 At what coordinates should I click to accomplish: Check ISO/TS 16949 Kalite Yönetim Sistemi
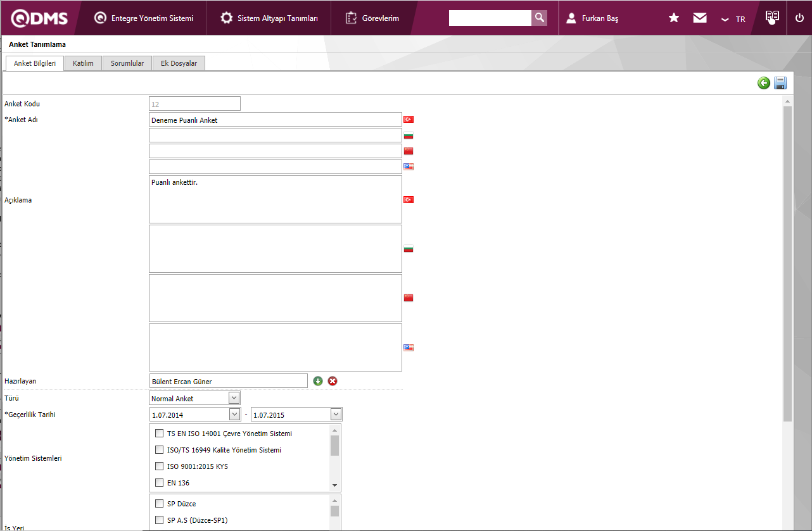point(159,450)
